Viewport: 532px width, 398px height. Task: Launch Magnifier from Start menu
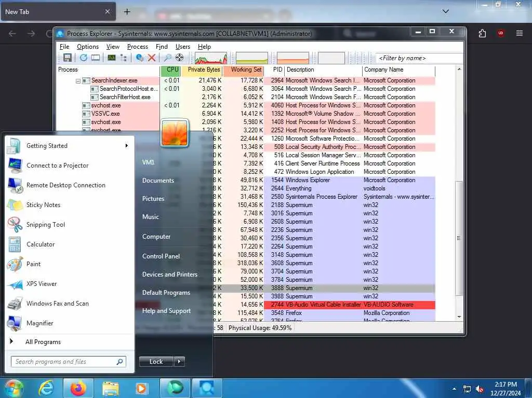pyautogui.click(x=69, y=323)
